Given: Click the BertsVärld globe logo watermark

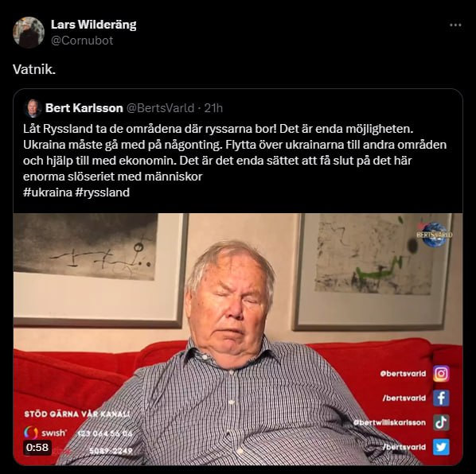Looking at the screenshot, I should pyautogui.click(x=435, y=234).
